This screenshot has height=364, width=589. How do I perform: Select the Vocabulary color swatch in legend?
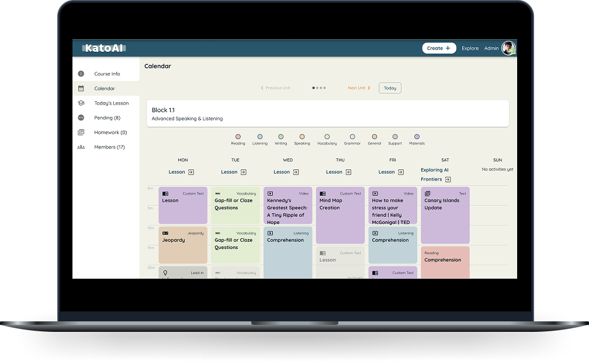(x=327, y=137)
